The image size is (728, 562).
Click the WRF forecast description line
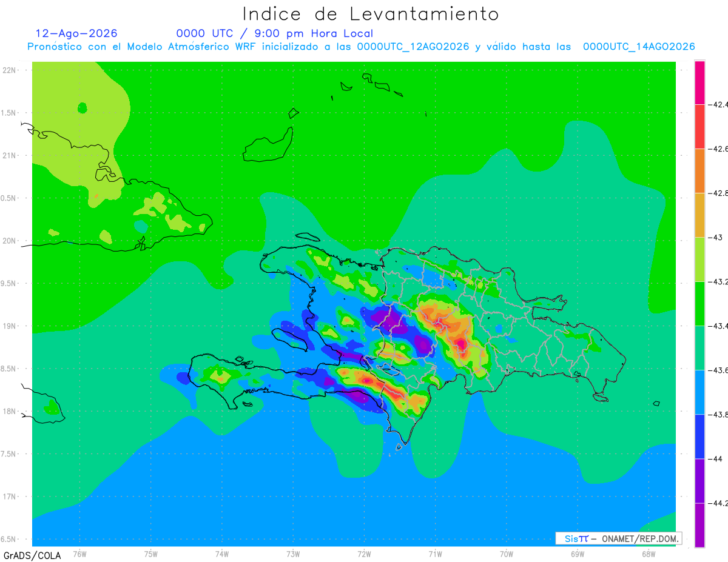[x=361, y=47]
